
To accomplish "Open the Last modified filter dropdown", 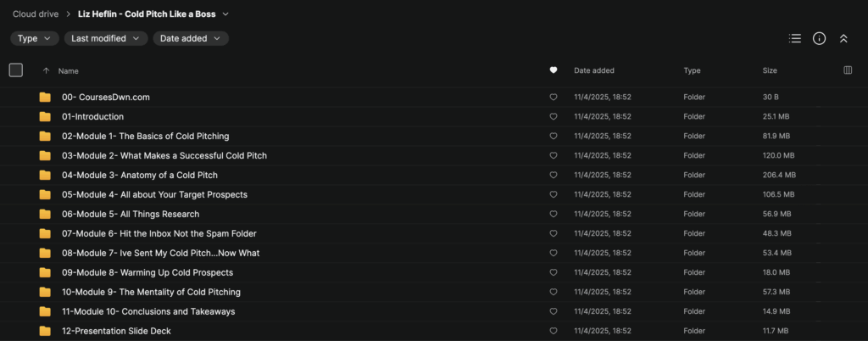I will coord(106,38).
